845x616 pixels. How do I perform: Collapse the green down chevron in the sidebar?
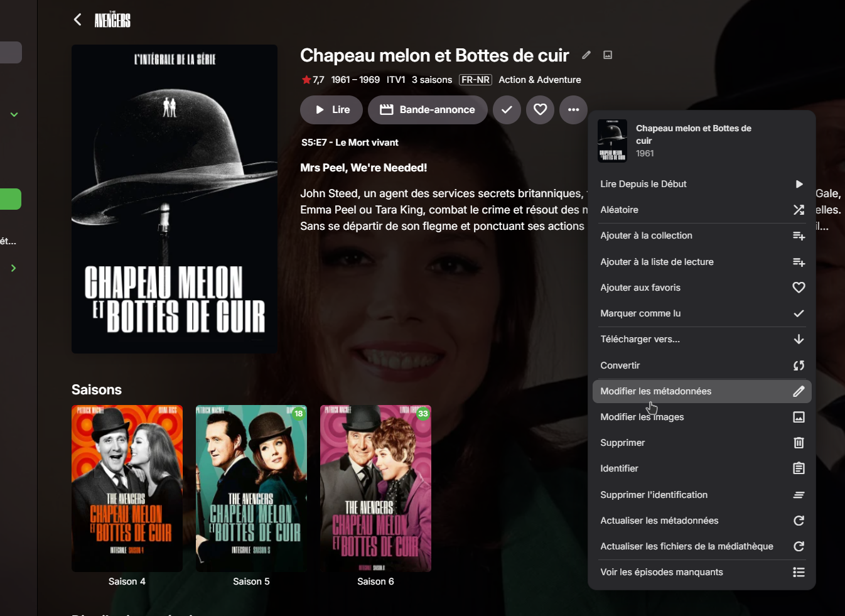[x=14, y=115]
